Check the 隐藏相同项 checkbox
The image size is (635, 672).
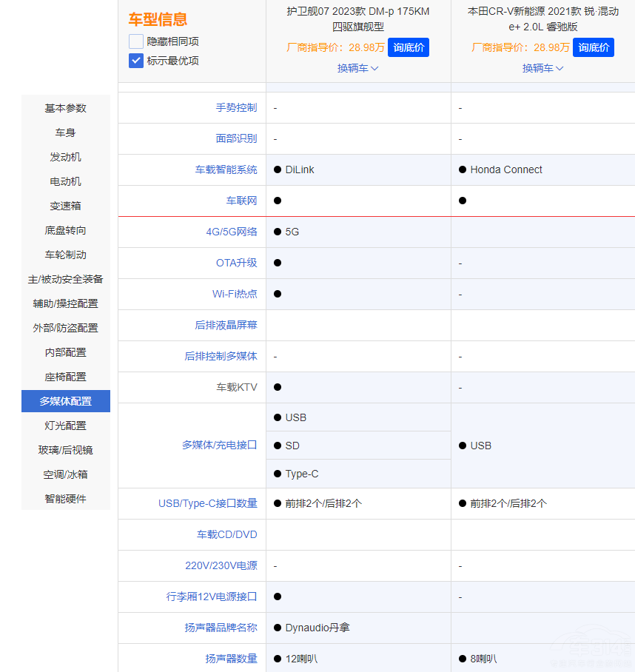136,41
